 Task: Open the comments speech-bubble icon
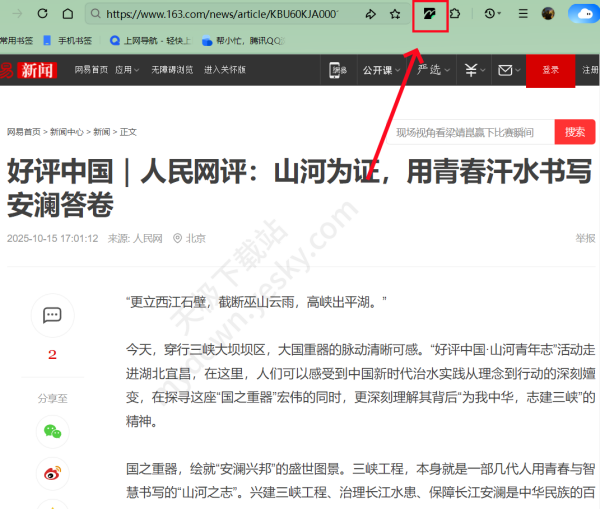(52, 316)
